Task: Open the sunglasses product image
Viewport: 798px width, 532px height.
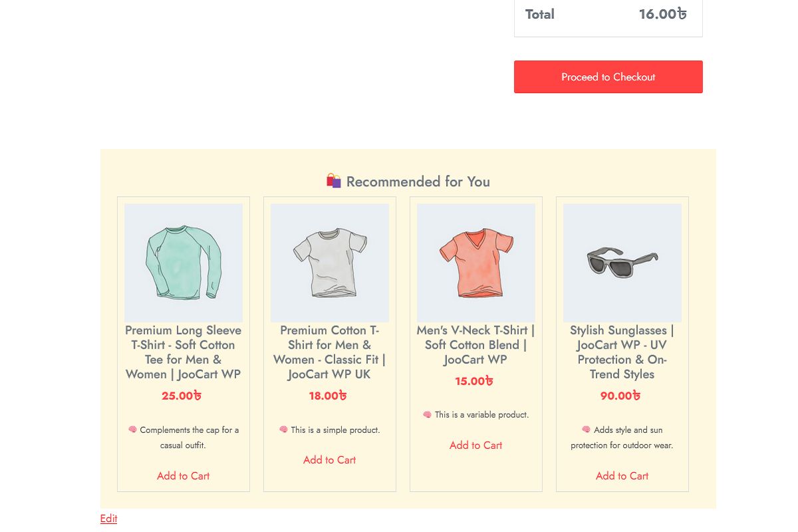Action: [622, 263]
